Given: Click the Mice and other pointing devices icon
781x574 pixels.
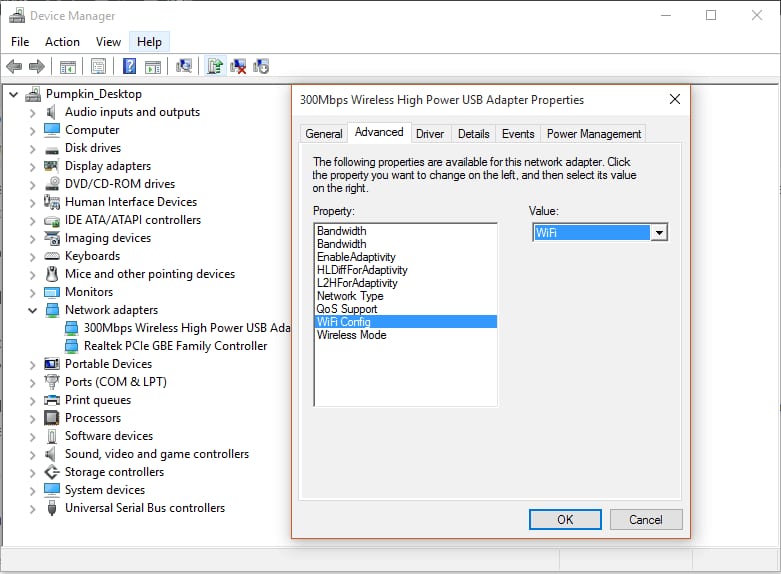Looking at the screenshot, I should [x=52, y=274].
